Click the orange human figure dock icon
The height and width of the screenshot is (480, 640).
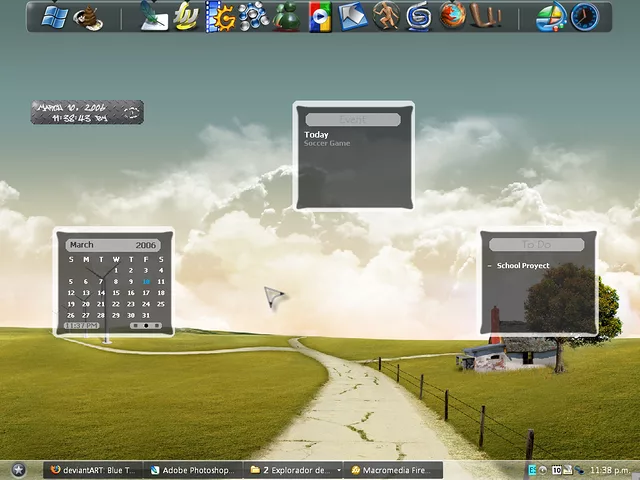tap(386, 17)
